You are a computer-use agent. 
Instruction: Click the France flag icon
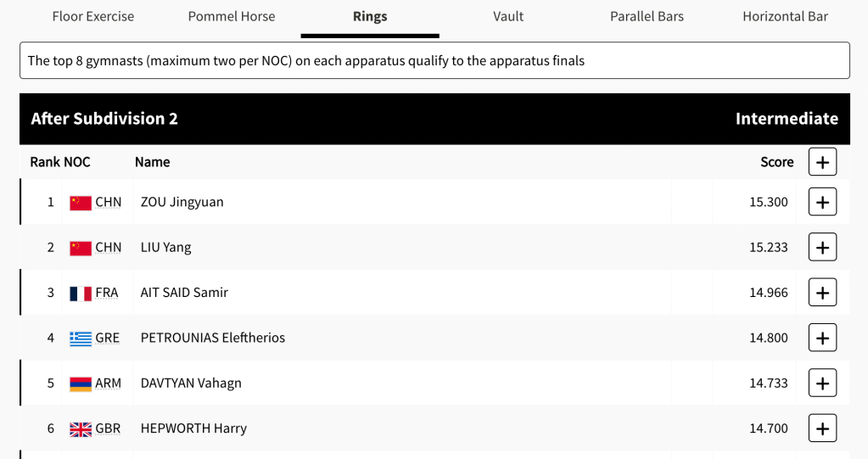coord(81,293)
